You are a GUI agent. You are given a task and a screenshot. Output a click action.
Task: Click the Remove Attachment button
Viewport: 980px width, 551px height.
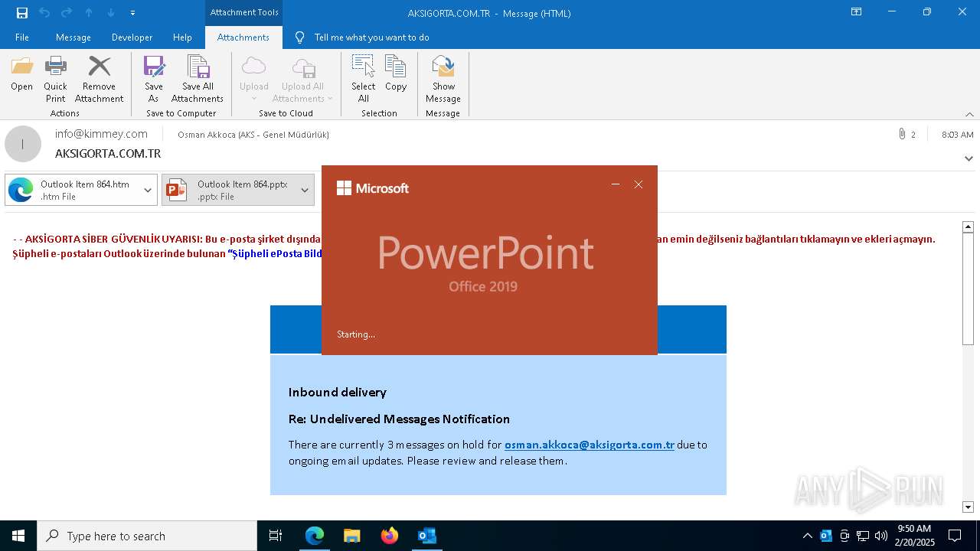point(99,80)
